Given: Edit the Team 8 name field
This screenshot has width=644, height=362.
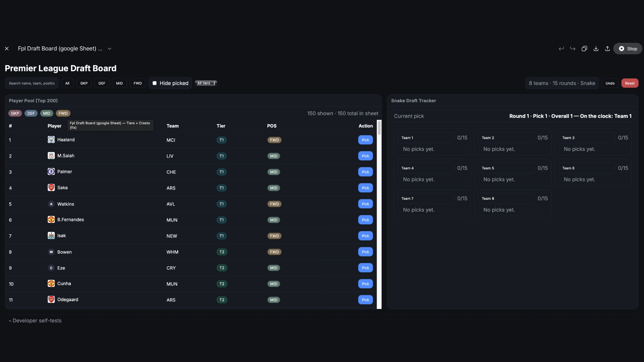Looking at the screenshot, I should click(x=506, y=198).
